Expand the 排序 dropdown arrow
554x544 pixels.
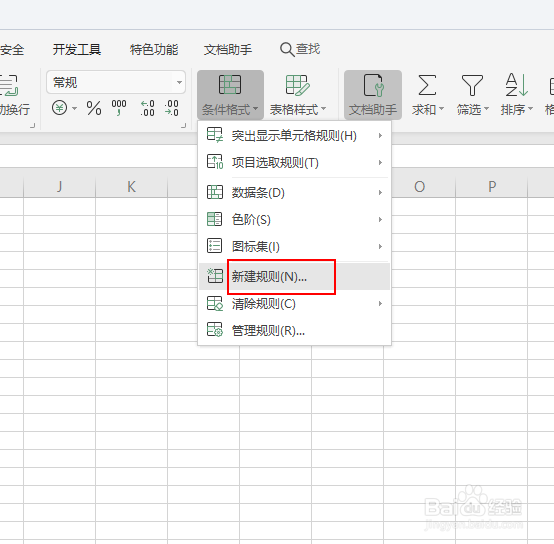point(530,108)
